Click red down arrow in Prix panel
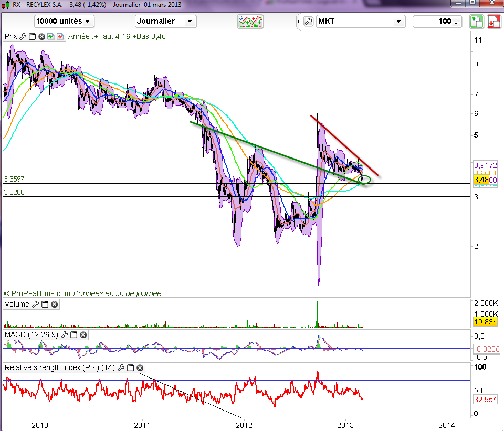The image size is (504, 431). tap(60, 37)
